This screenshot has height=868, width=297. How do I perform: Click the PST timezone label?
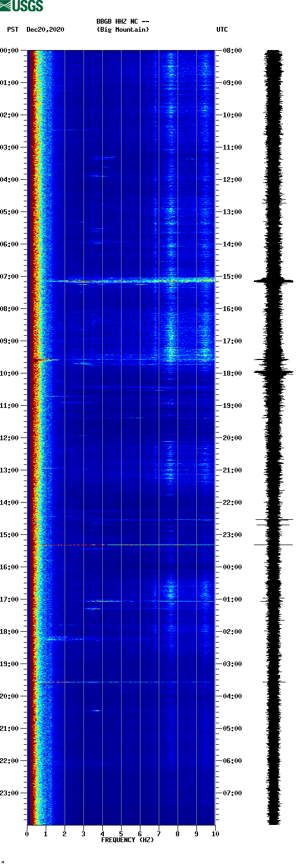pos(12,30)
